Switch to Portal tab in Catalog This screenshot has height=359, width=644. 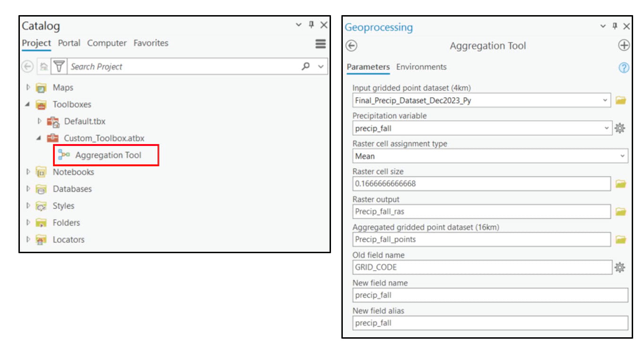click(69, 43)
